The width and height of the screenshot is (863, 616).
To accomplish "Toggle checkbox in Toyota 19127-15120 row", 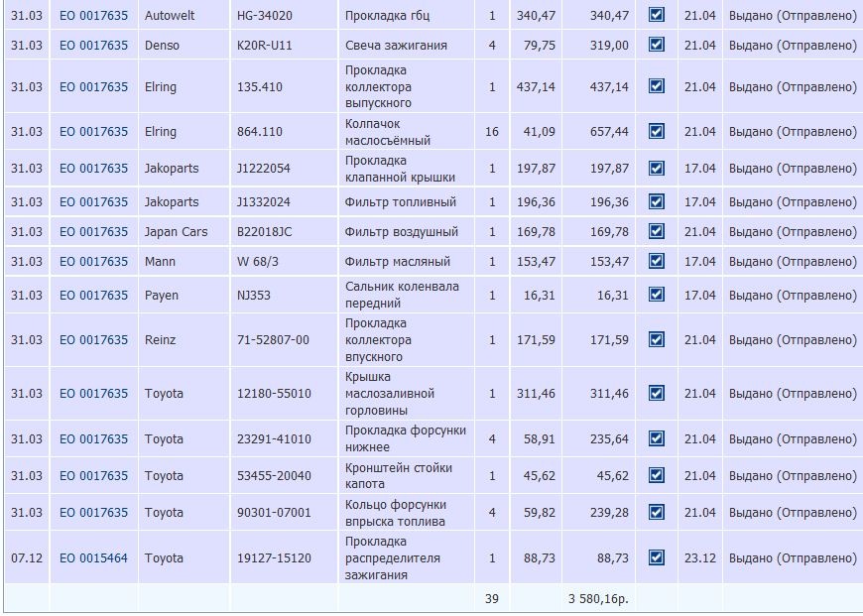I will click(x=656, y=557).
